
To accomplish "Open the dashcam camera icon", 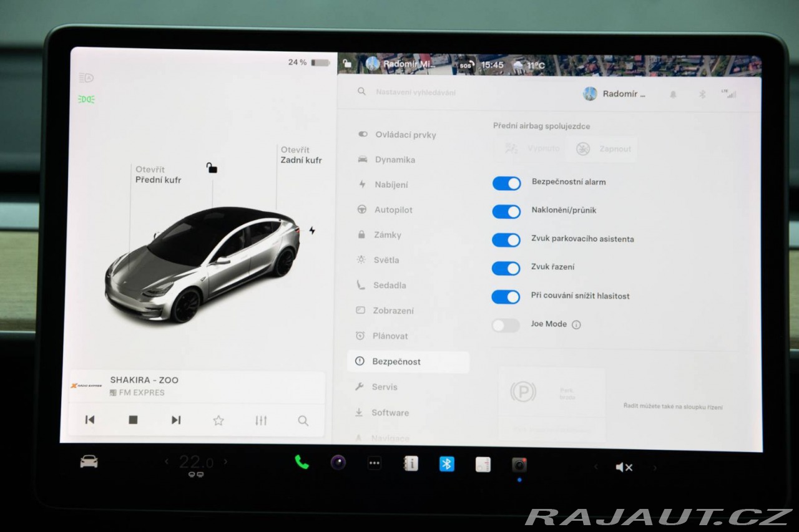I will (x=519, y=465).
